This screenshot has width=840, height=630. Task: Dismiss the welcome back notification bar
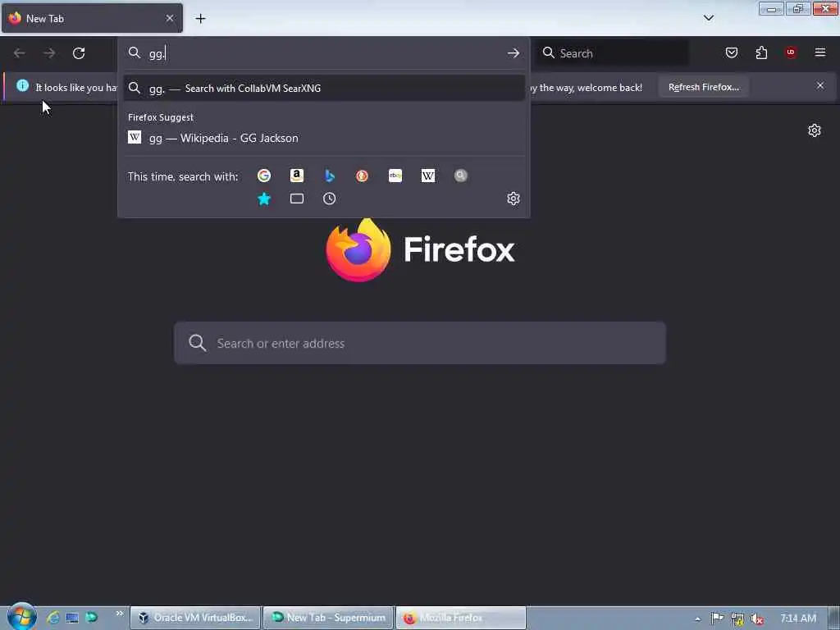click(x=820, y=85)
